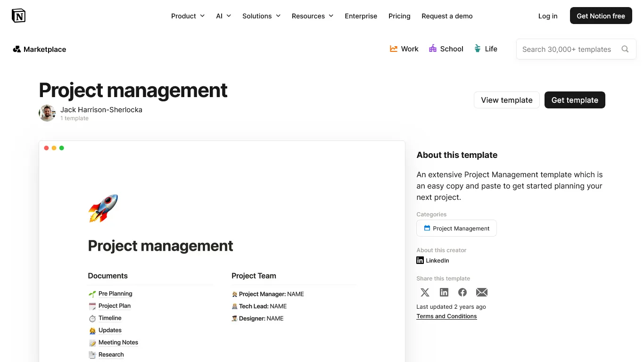
Task: Click the red window dot in preview
Action: point(46,148)
